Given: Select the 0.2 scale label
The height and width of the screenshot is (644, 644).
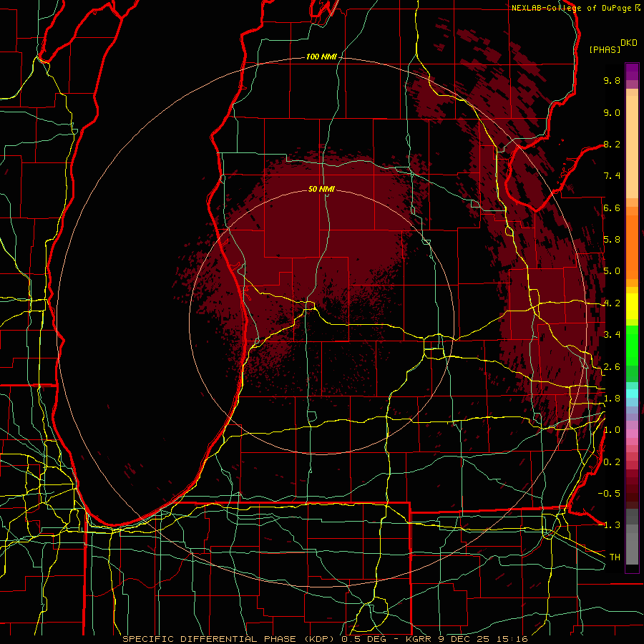Looking at the screenshot, I should click(x=612, y=462).
